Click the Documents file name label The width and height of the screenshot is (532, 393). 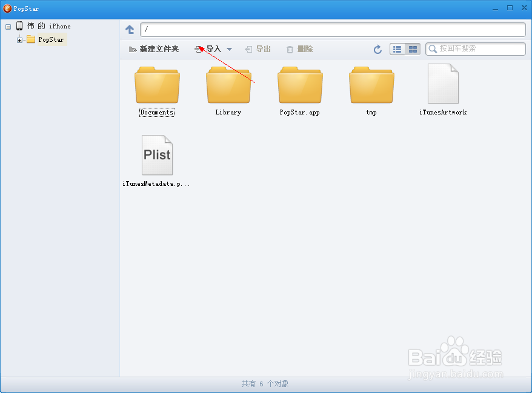click(157, 112)
